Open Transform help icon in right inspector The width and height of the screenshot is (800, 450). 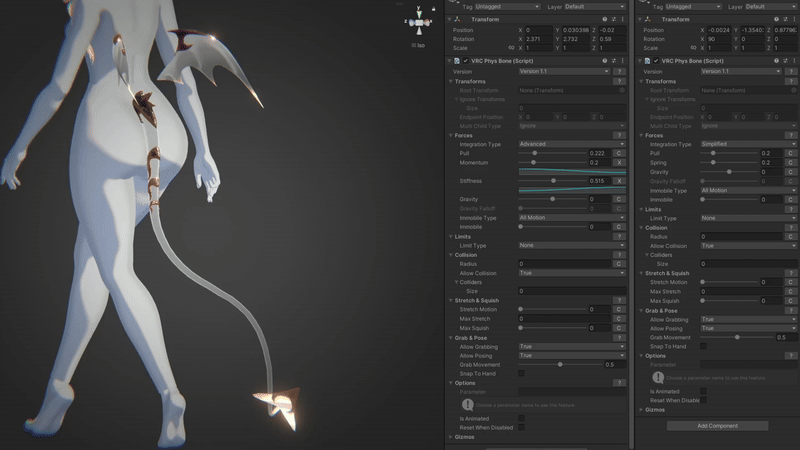(x=777, y=19)
